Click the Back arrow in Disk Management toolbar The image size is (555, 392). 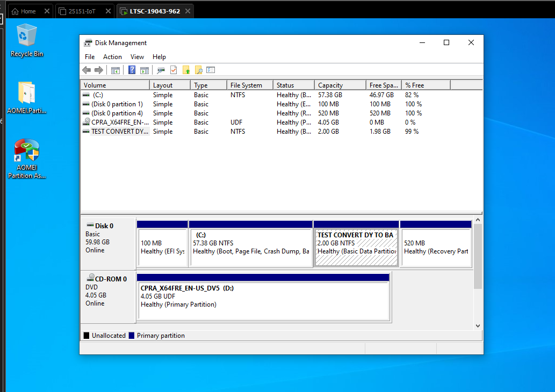(87, 70)
